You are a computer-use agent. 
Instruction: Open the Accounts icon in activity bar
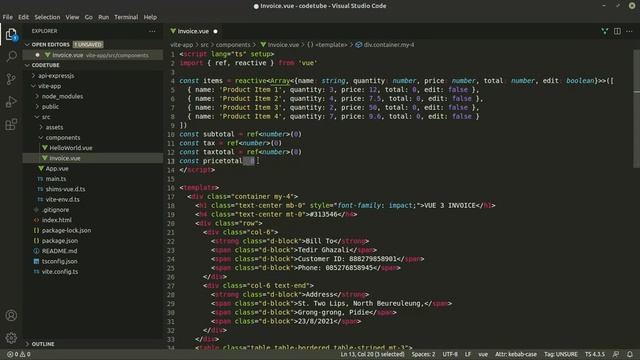tap(11, 316)
